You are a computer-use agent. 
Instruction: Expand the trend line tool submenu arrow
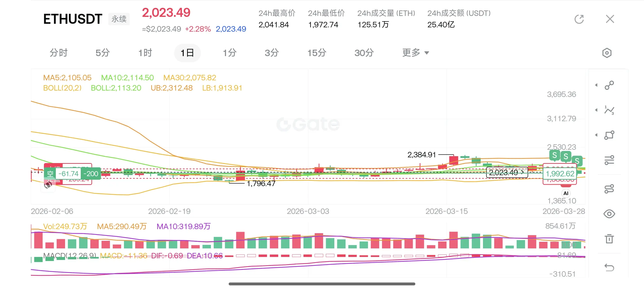[x=596, y=85]
